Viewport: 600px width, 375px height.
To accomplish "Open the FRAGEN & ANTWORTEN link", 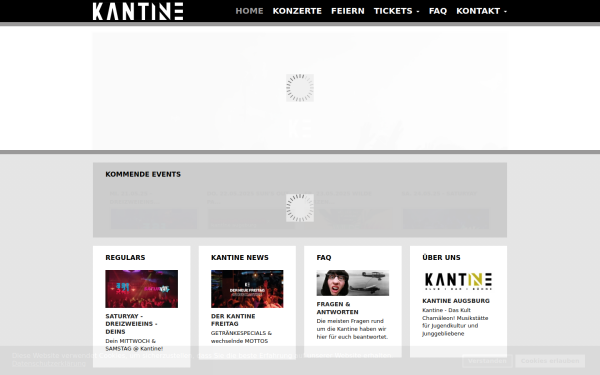I will [338, 308].
